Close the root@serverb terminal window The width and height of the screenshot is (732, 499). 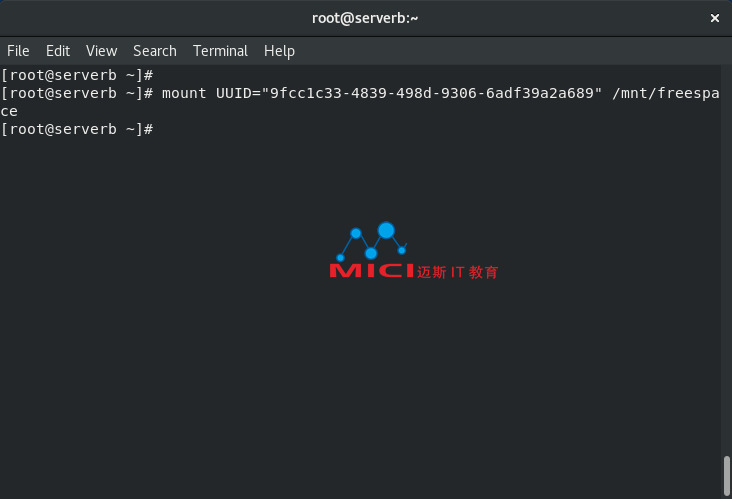(x=715, y=18)
